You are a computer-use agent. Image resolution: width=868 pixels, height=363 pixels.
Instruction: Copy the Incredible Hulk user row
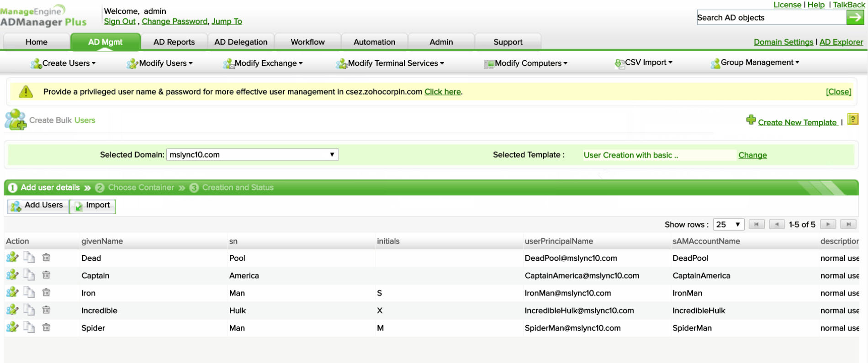pos(29,310)
